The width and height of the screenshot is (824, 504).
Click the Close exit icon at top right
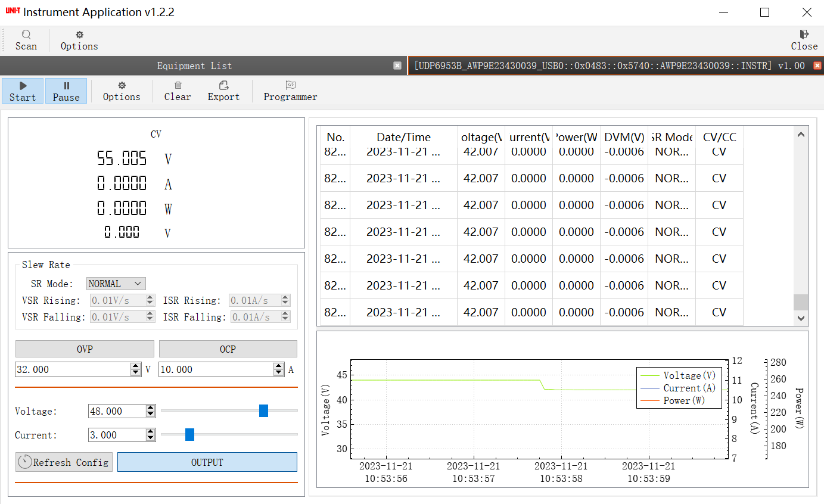click(804, 35)
